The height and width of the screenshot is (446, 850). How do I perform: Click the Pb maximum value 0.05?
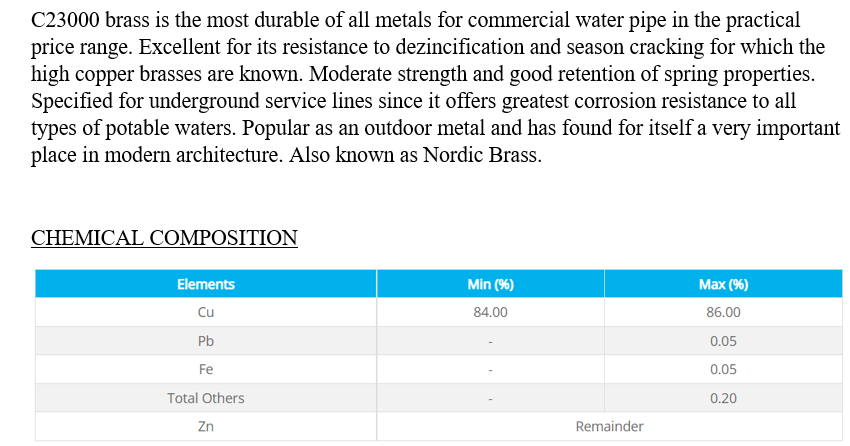[x=723, y=341]
